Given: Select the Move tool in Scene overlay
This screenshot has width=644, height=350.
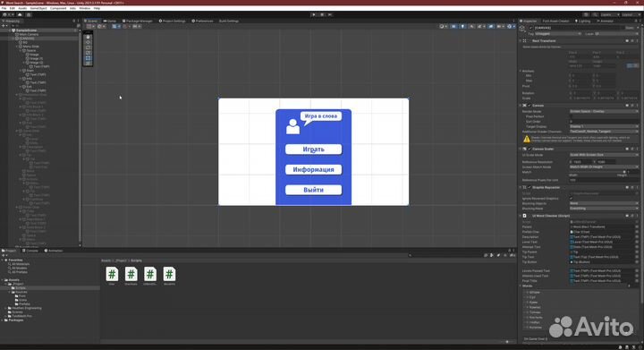Looking at the screenshot, I should tap(88, 42).
